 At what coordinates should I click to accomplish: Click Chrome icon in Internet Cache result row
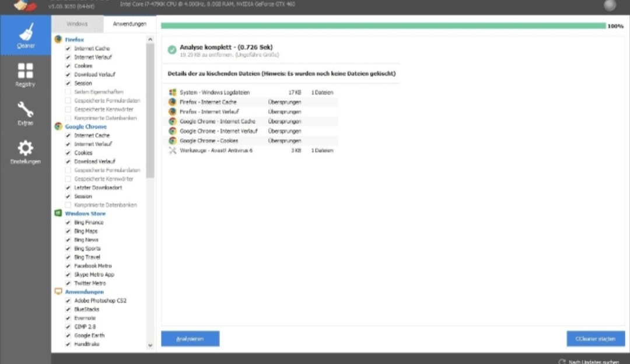point(172,121)
